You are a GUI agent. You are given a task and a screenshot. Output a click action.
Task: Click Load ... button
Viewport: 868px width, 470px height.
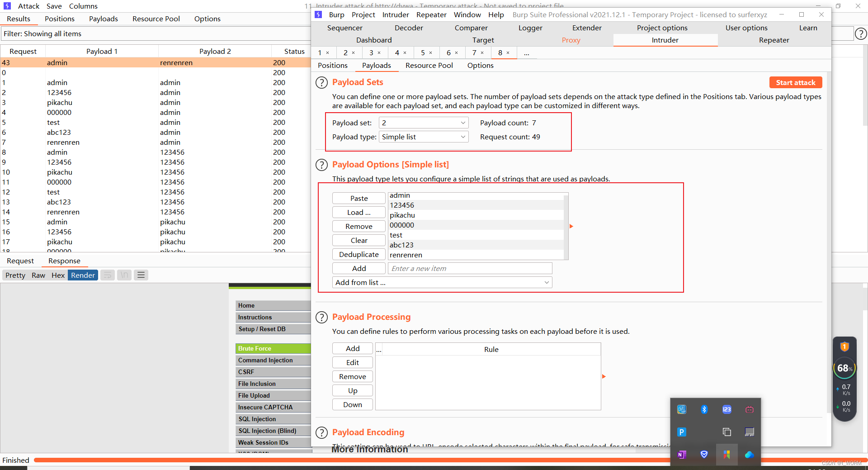(x=359, y=212)
